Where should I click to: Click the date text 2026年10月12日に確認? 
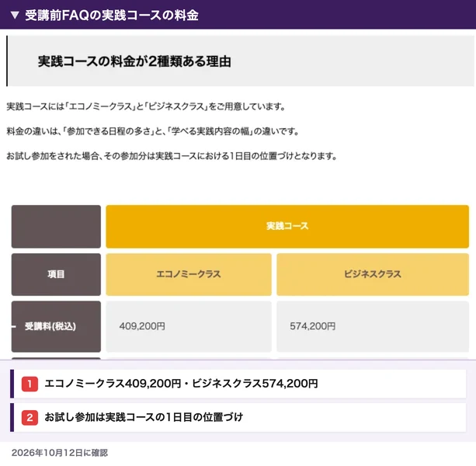click(x=60, y=453)
